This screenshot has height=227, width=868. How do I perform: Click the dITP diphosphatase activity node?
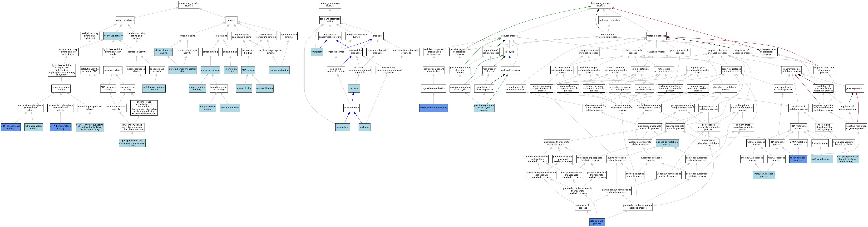61,127
